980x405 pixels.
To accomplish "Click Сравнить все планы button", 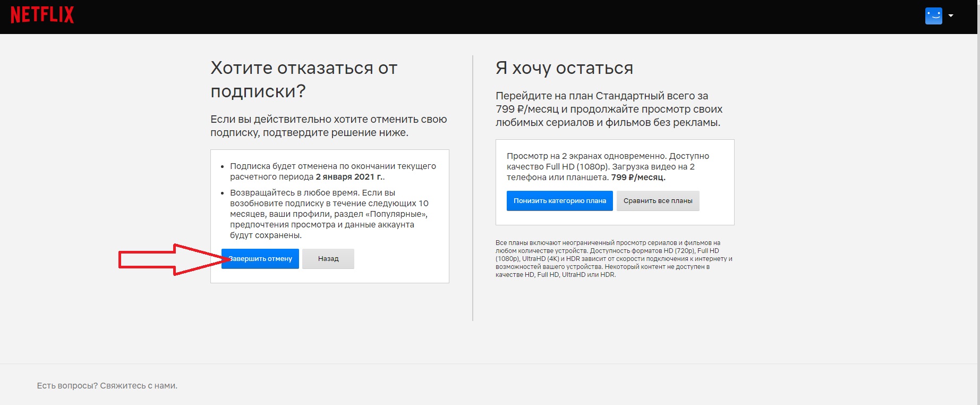I will (658, 201).
